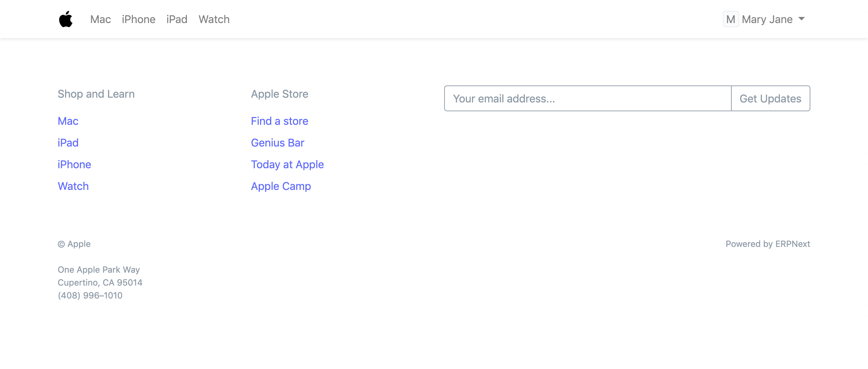Viewport: 868px width, 369px height.
Task: Select iPhone in the top navigation
Action: tap(139, 19)
